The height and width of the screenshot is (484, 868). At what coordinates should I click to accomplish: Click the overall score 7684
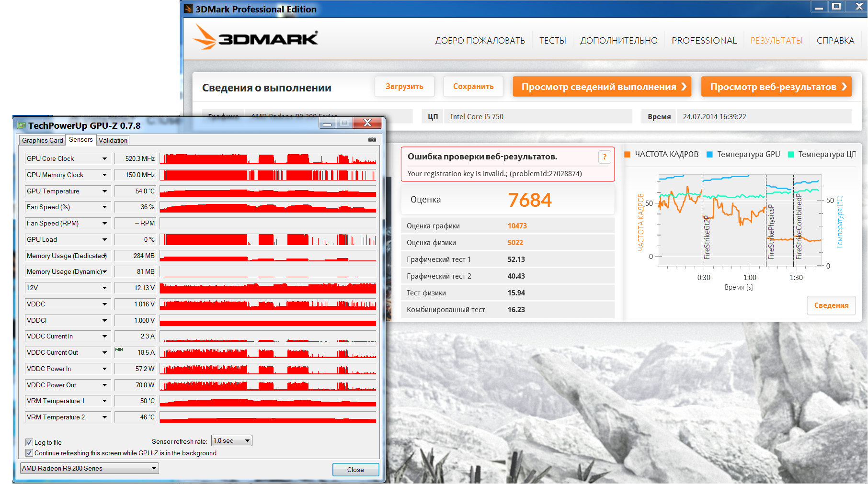pyautogui.click(x=530, y=200)
